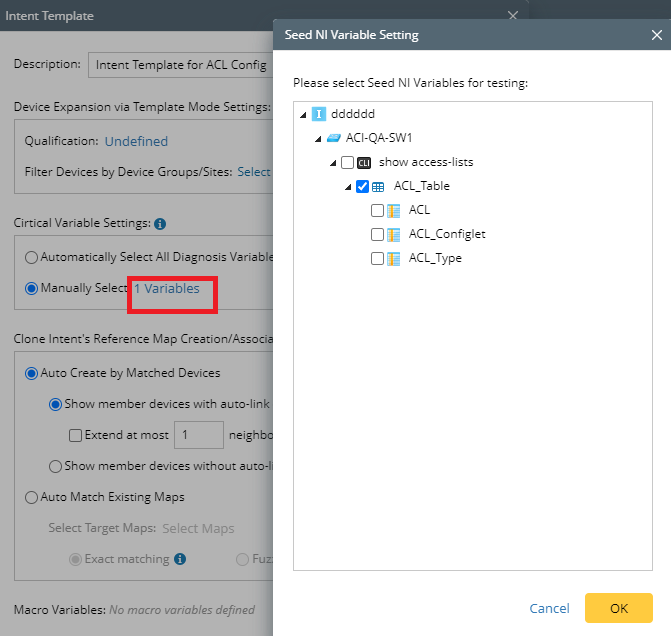Select Show member devices without auto-link
This screenshot has height=636, width=671.
point(55,466)
